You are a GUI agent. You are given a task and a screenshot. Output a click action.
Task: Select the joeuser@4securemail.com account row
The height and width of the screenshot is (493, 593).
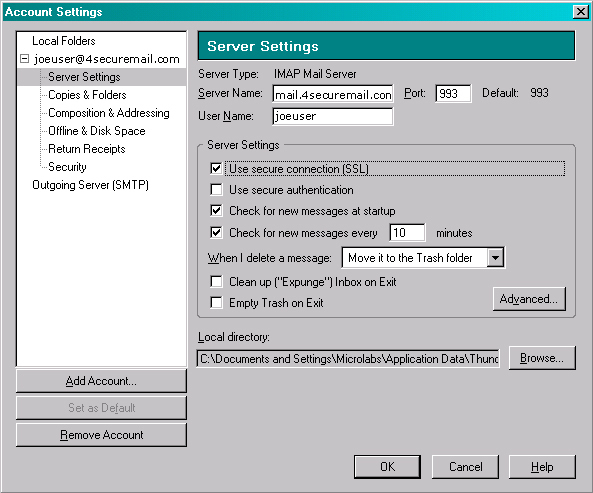107,59
